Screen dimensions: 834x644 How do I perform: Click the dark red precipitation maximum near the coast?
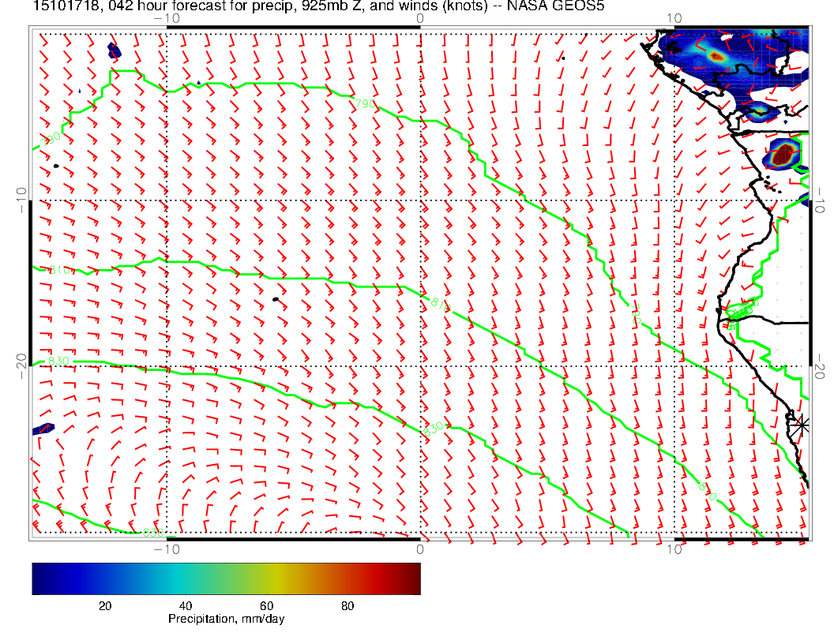click(x=783, y=154)
